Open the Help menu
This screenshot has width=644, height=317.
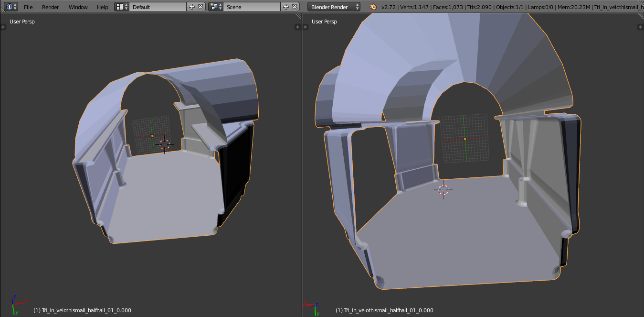103,7
